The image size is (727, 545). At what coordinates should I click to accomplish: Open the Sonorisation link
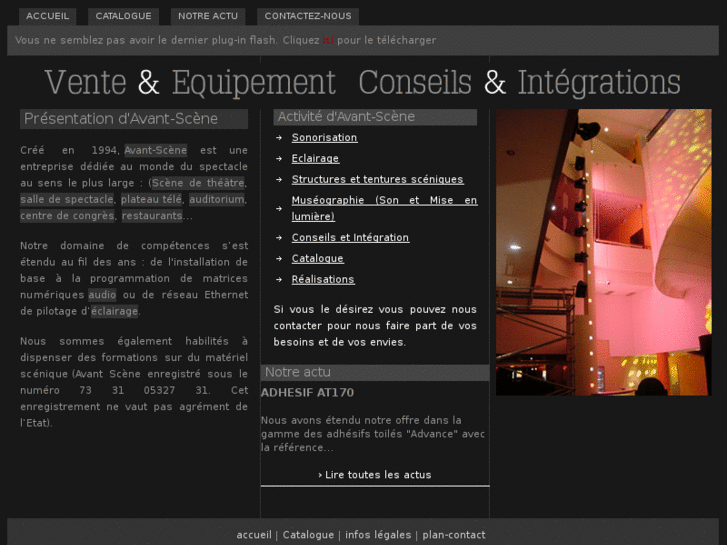click(325, 138)
